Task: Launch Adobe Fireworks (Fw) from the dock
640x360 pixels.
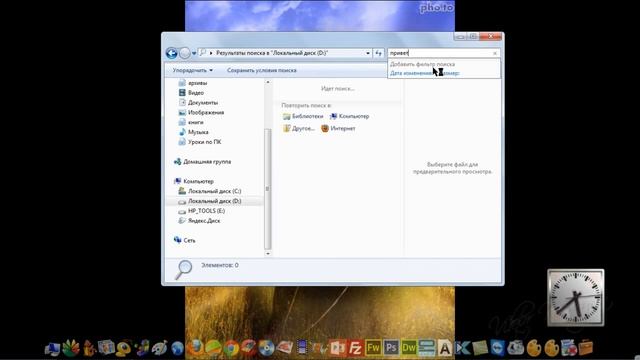Action: [x=373, y=348]
